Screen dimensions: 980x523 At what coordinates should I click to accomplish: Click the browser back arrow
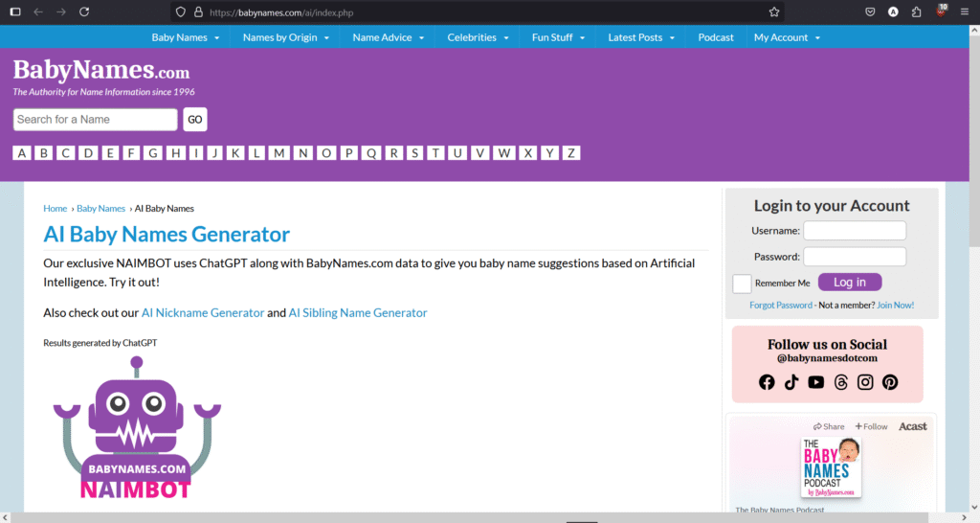[38, 11]
